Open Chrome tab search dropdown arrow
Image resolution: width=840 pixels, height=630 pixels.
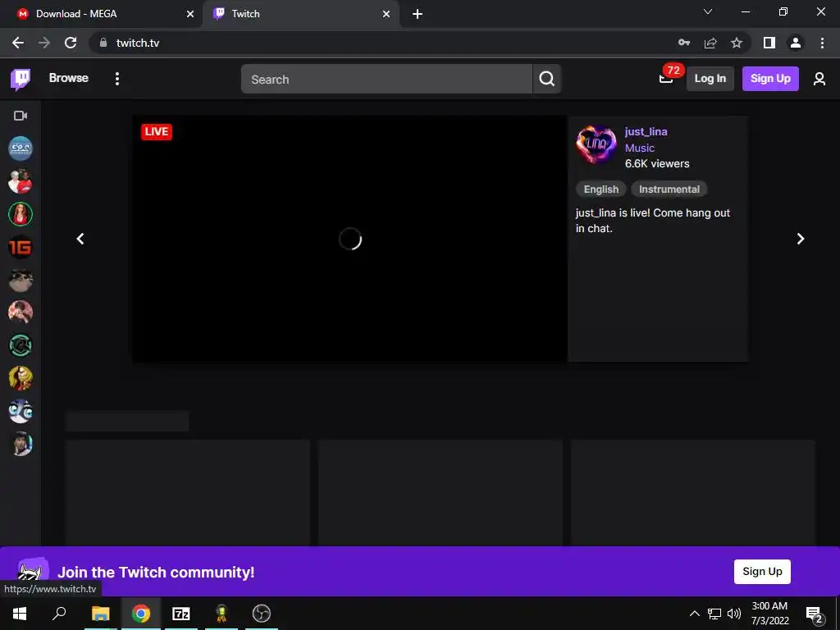pos(708,11)
